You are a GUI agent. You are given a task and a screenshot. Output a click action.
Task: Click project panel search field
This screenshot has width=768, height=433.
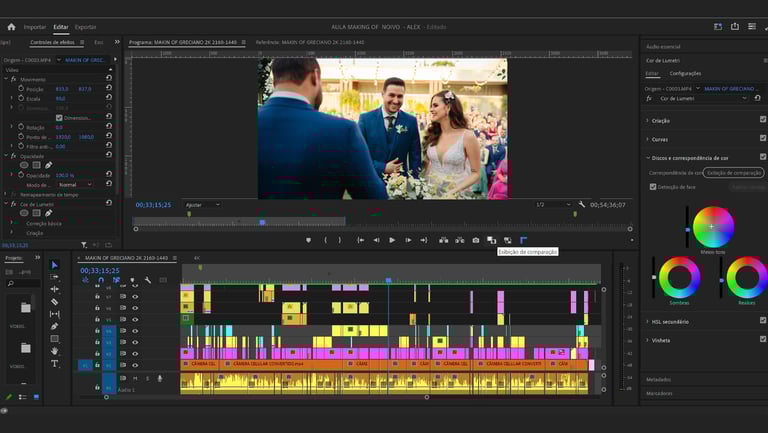coord(23,284)
